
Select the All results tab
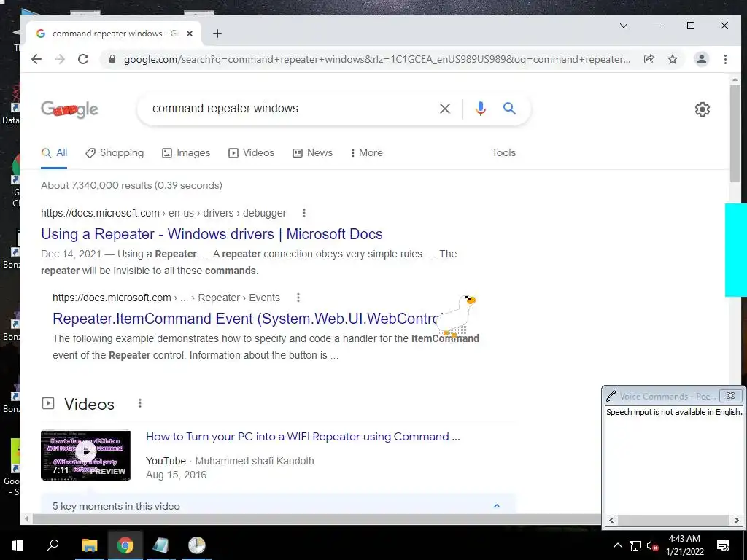tap(54, 153)
